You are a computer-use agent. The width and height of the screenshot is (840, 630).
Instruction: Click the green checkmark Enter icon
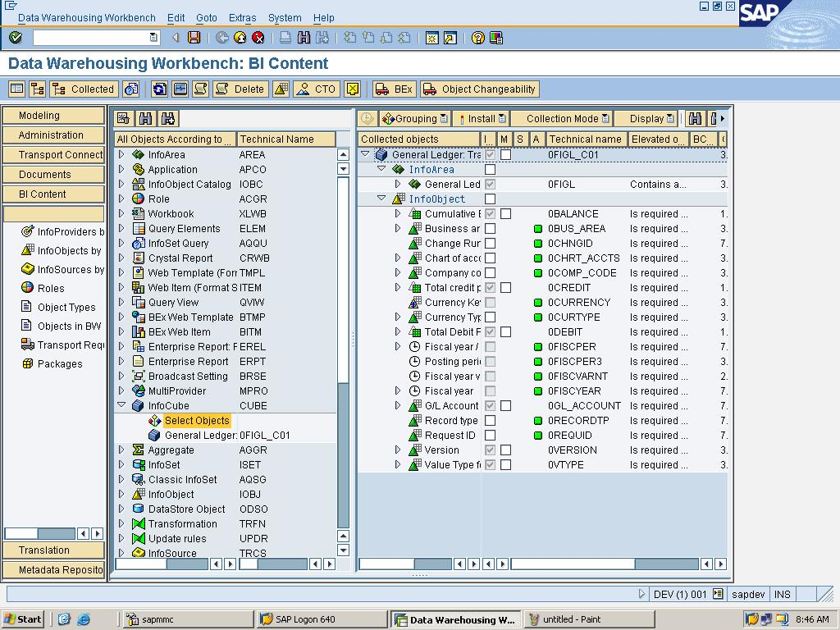click(x=16, y=38)
